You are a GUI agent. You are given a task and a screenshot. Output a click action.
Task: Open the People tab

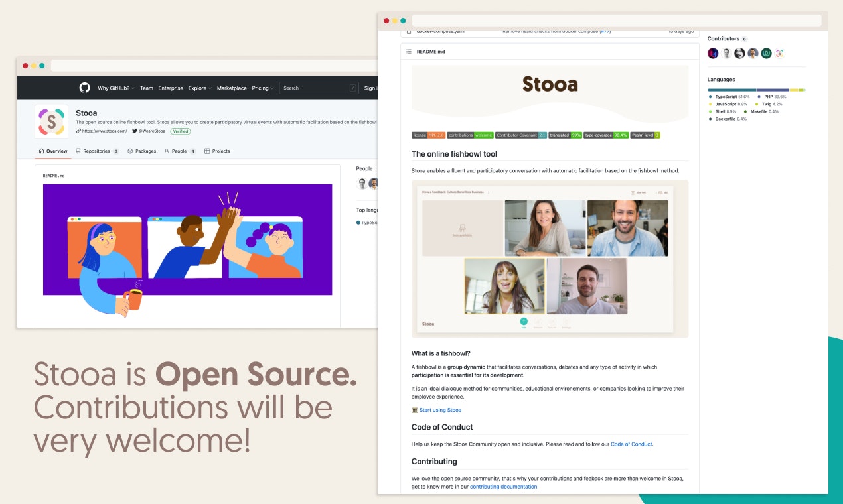pyautogui.click(x=180, y=151)
